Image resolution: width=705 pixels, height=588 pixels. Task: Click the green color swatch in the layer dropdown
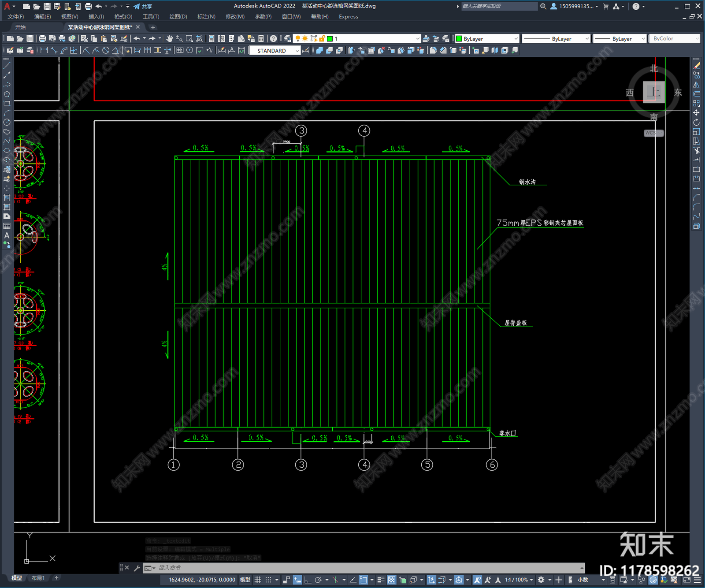tap(330, 39)
